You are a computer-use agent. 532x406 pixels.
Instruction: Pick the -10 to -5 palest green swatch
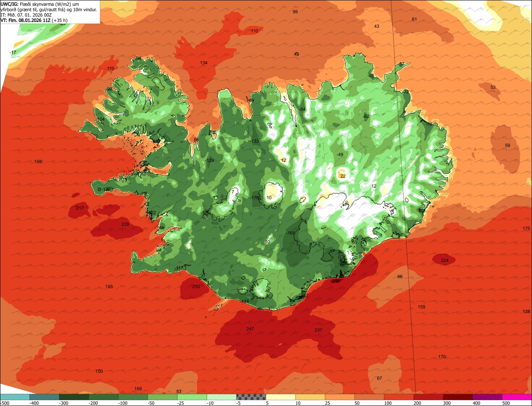click(x=222, y=397)
